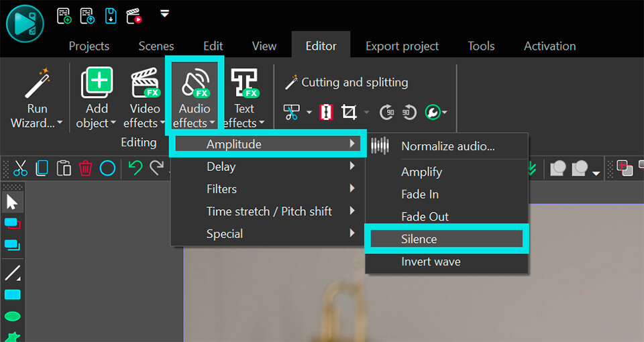Open the View ribbon tab

pyautogui.click(x=264, y=46)
